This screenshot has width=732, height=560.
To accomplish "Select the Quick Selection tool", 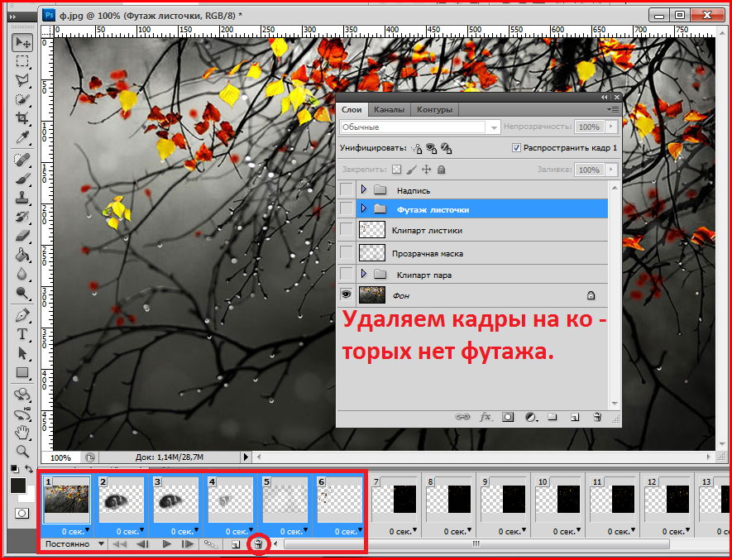I will [22, 99].
